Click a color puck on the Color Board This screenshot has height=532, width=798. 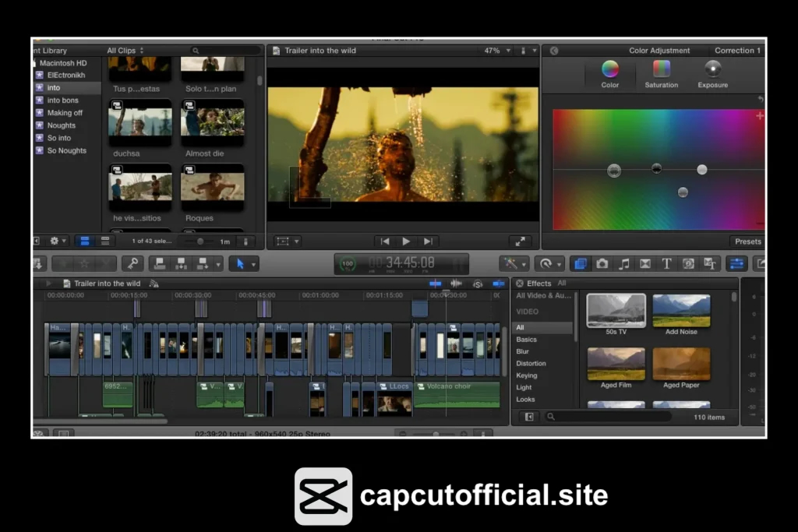[614, 170]
